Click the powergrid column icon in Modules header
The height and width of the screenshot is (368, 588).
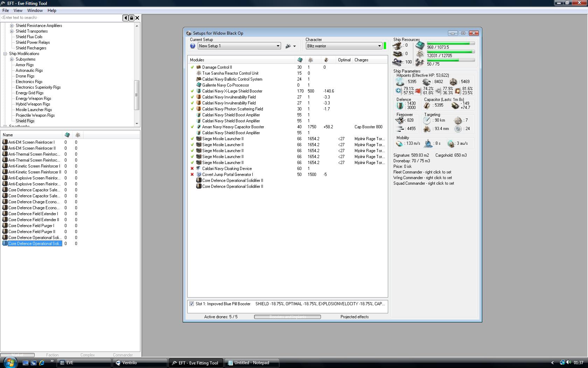[x=310, y=60]
